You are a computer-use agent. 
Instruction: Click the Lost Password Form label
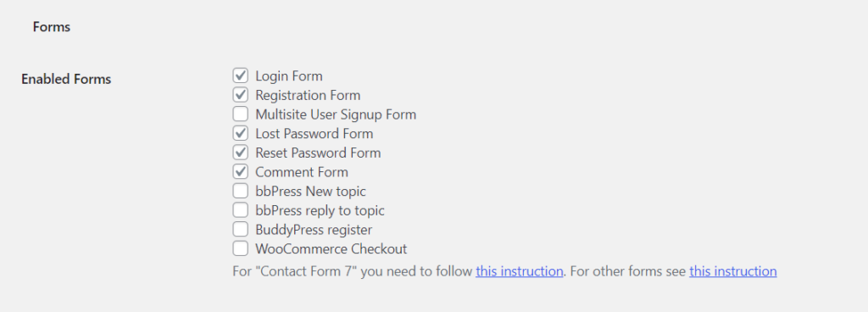pyautogui.click(x=314, y=133)
